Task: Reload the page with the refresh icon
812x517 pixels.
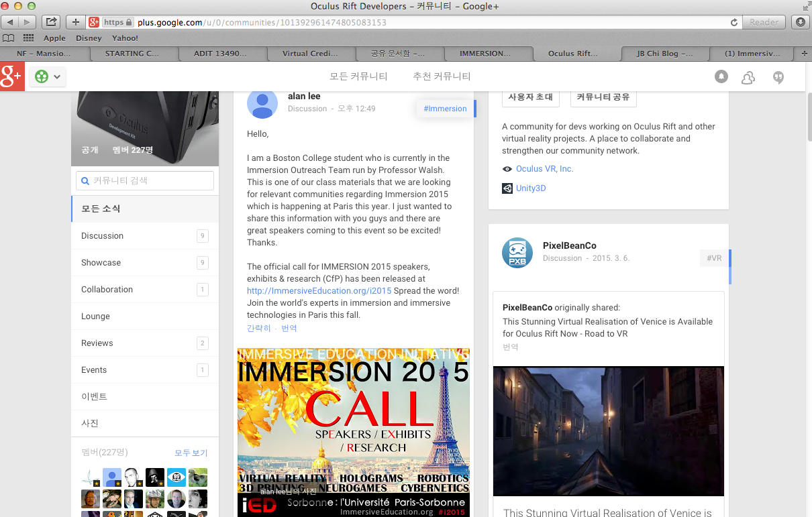Action: [734, 22]
